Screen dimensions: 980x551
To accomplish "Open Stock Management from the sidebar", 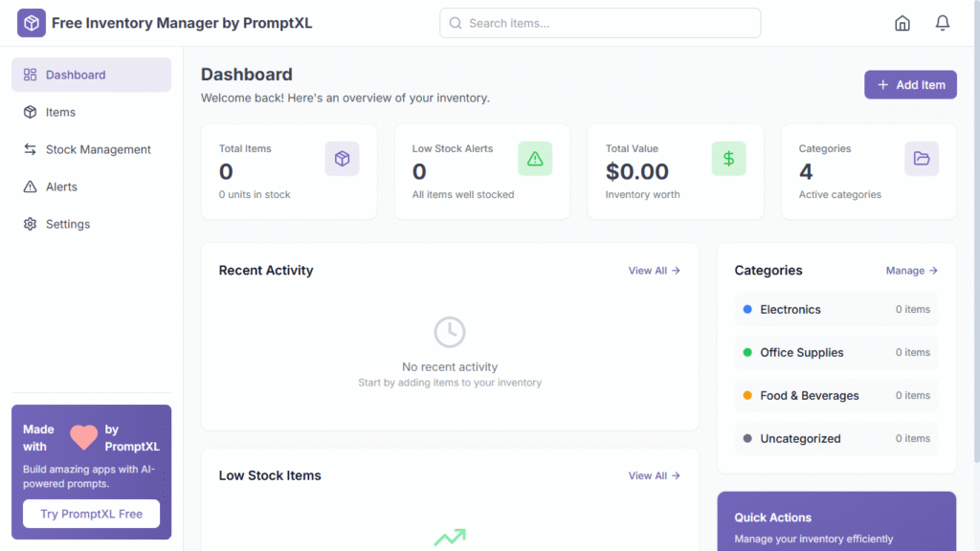I will pyautogui.click(x=98, y=149).
